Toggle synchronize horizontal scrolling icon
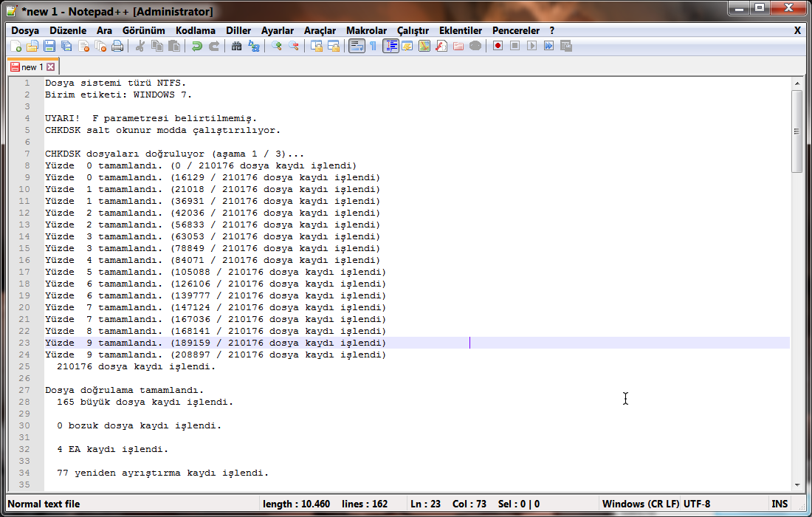The width and height of the screenshot is (812, 517). click(x=334, y=46)
